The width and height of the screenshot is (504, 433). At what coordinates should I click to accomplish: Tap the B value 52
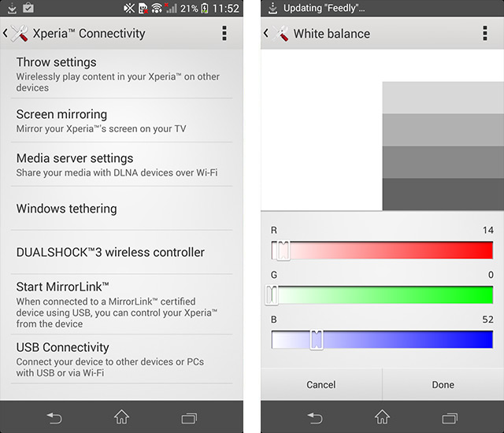tap(487, 320)
